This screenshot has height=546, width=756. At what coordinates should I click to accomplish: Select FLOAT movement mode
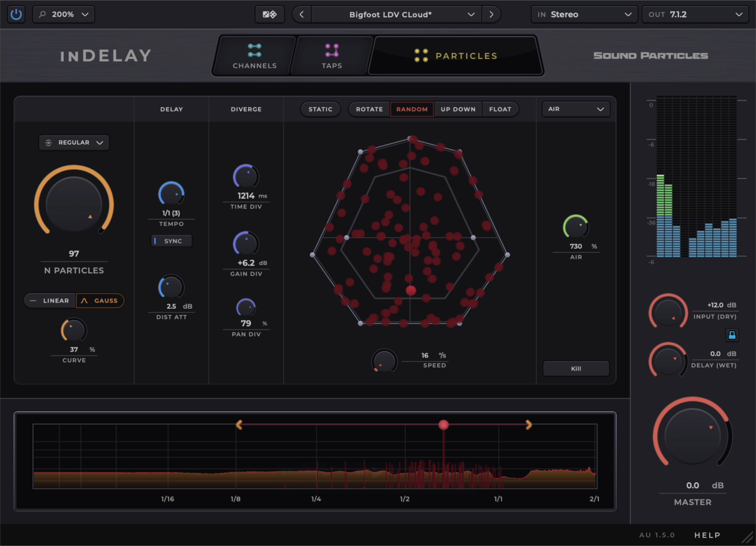500,109
